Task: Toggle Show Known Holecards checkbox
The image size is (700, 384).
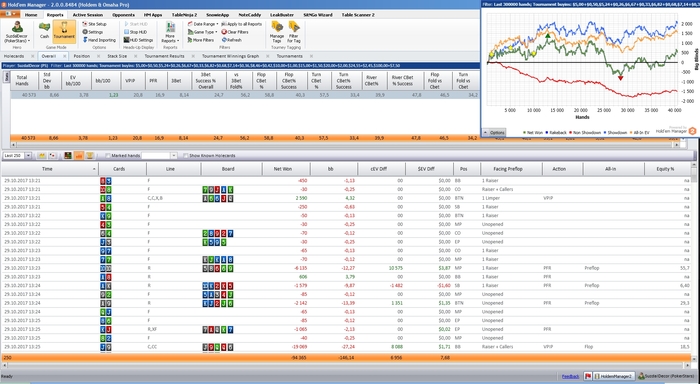Action: [x=186, y=155]
